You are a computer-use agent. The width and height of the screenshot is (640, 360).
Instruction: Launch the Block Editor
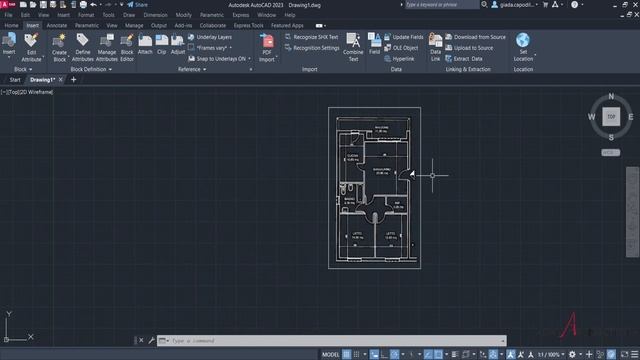(127, 47)
